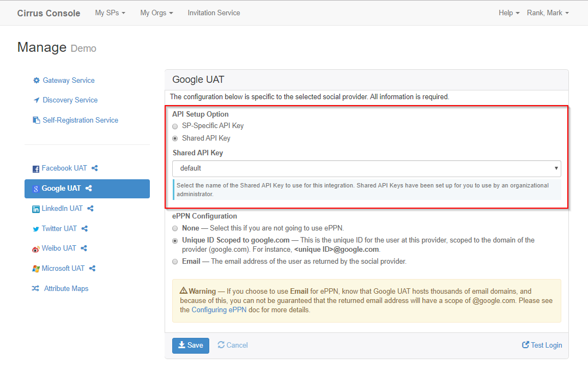This screenshot has width=588, height=376.
Task: Open the Help dropdown menu
Action: (x=509, y=13)
